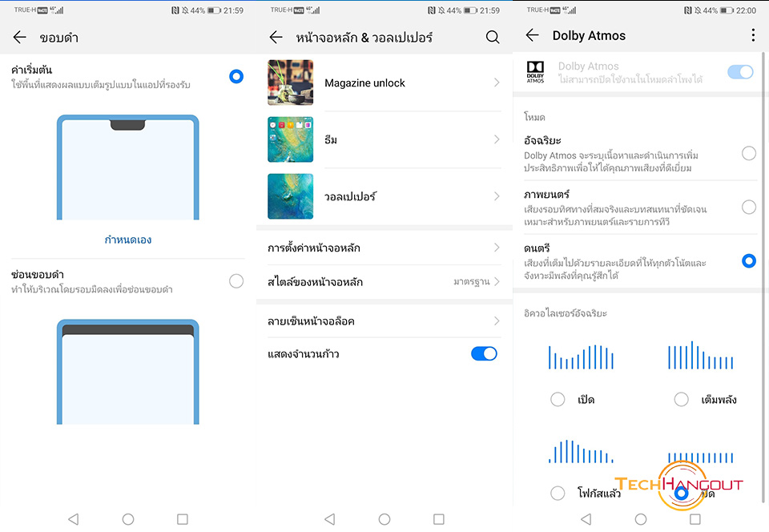Tap Android home circle under ขอบดำ screen
This screenshot has height=532, width=769.
pos(128,518)
